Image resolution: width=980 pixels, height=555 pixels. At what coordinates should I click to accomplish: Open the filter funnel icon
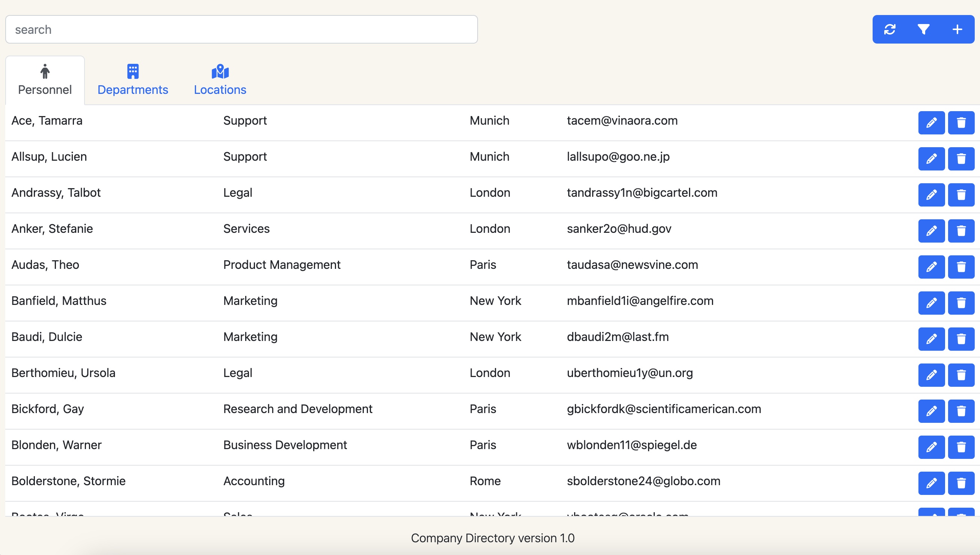(x=923, y=29)
